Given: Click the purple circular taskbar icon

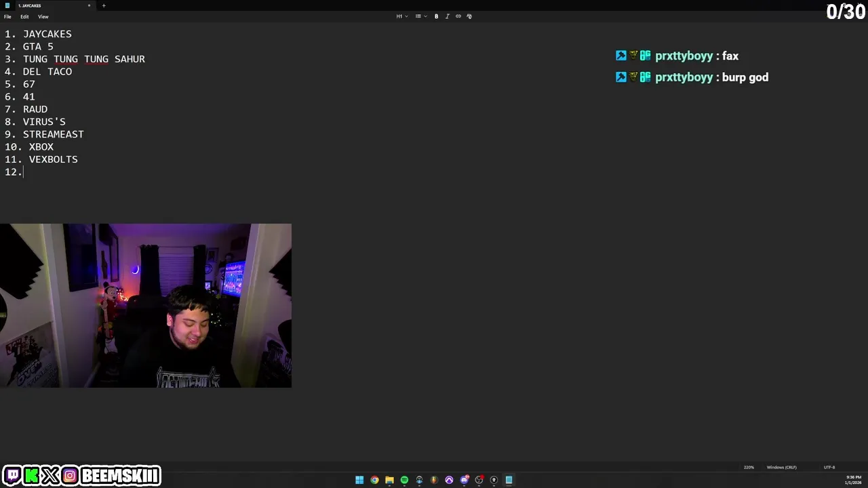Looking at the screenshot, I should click(449, 480).
